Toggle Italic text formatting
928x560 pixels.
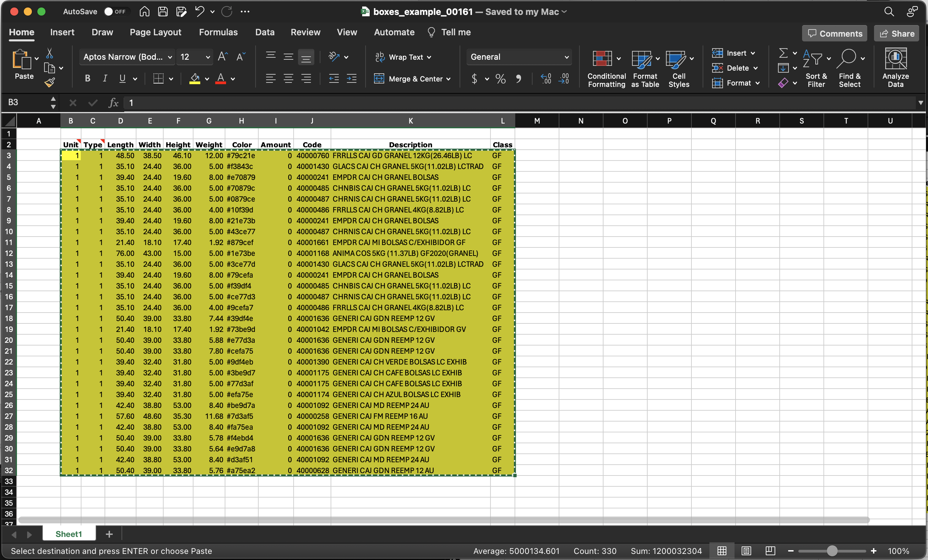(104, 79)
